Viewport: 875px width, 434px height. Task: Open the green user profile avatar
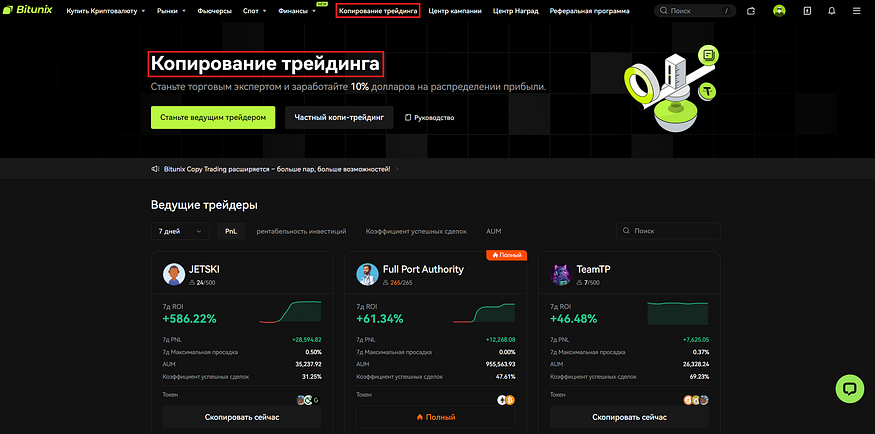point(779,11)
